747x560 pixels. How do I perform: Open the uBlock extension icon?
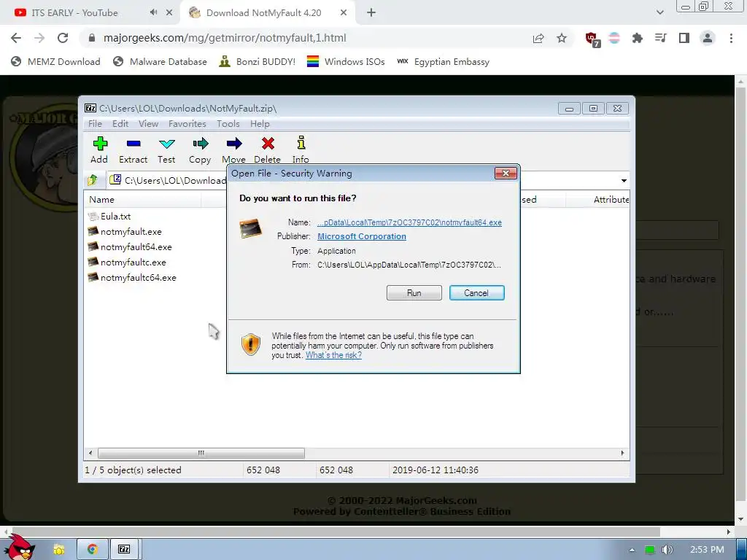tap(592, 39)
